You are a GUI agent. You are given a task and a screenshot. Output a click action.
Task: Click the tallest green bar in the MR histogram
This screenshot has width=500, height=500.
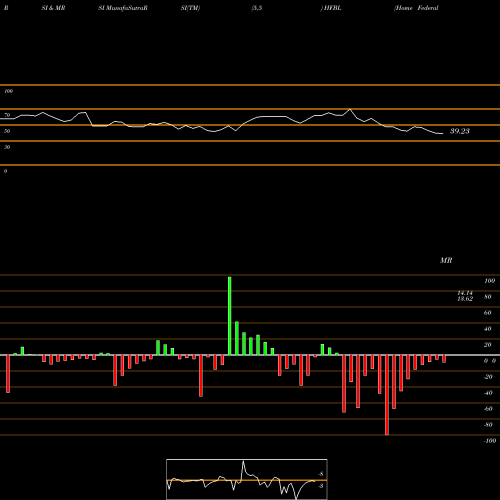[x=230, y=316]
